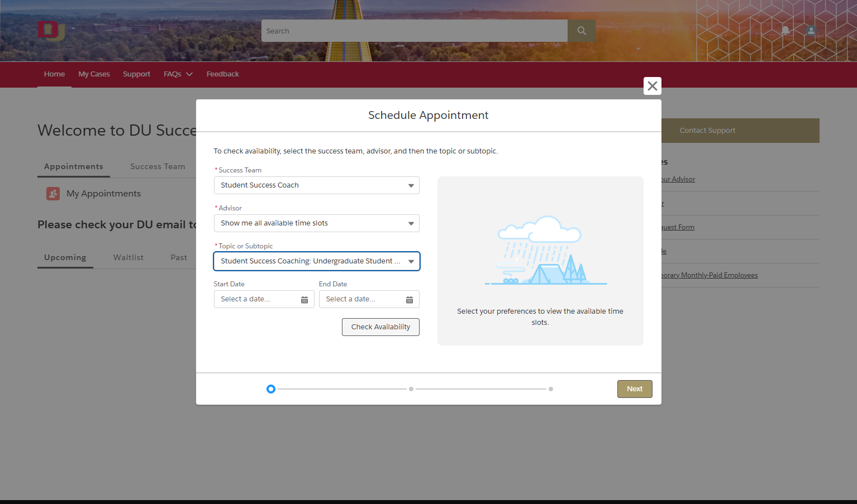Focus the Start Date input field
The width and height of the screenshot is (857, 504).
coord(264,299)
